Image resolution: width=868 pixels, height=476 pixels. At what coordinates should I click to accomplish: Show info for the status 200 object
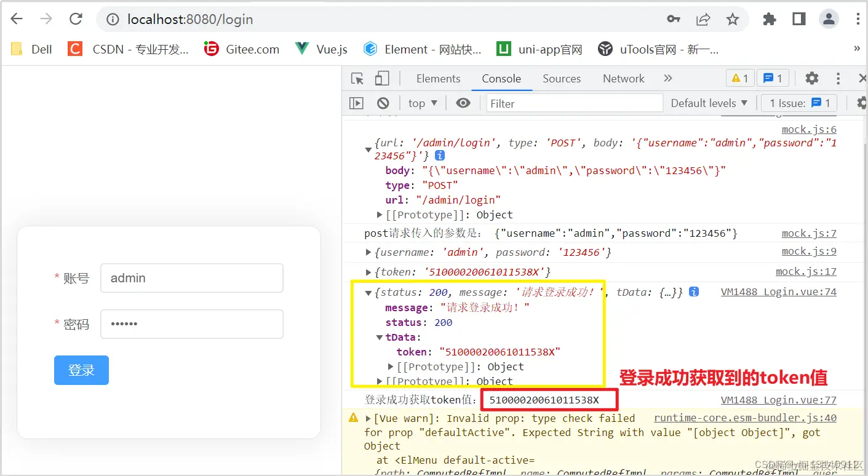694,292
